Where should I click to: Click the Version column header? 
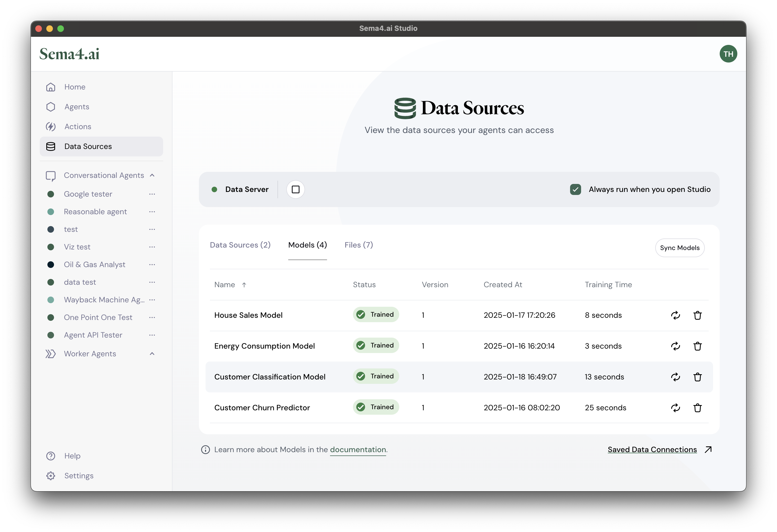(435, 285)
